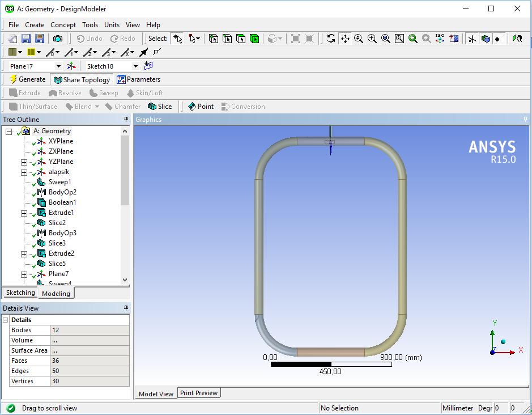The image size is (532, 415).
Task: Expand the Extrude1 tree node
Action: 24,213
